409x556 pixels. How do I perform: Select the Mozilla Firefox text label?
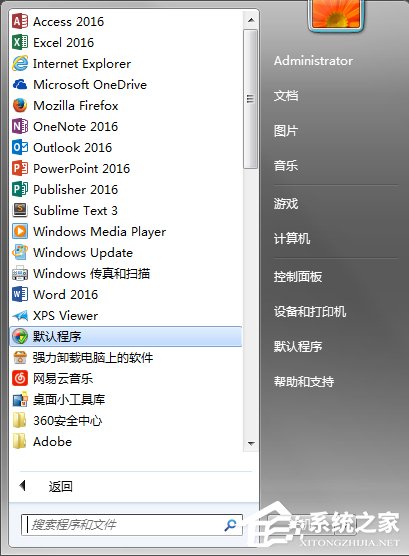[x=76, y=105]
